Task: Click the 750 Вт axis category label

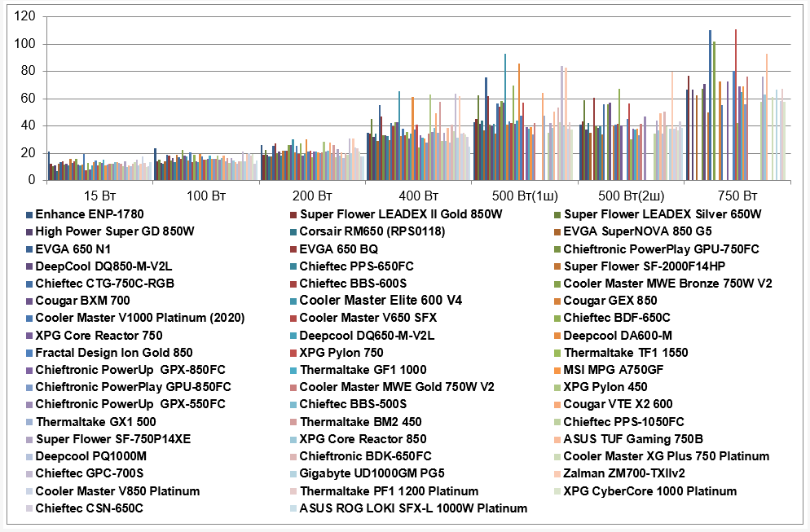Action: coord(737,196)
